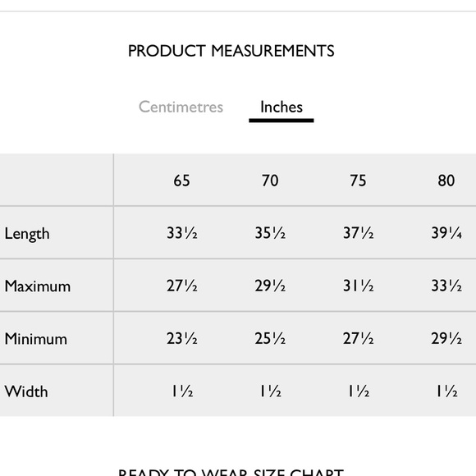This screenshot has width=476, height=476.
Task: Click the 23½ minimum value for size 65
Action: tap(182, 338)
